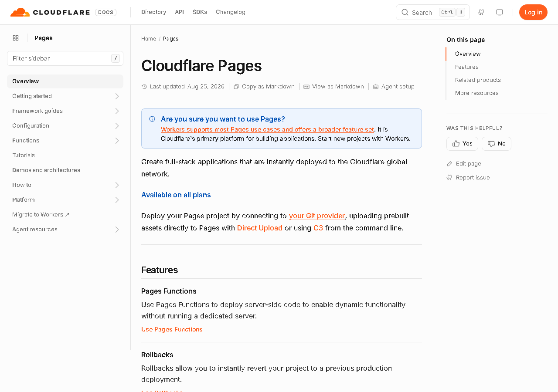The height and width of the screenshot is (392, 558).
Task: Jump to Features in On this page
Action: pyautogui.click(x=467, y=67)
